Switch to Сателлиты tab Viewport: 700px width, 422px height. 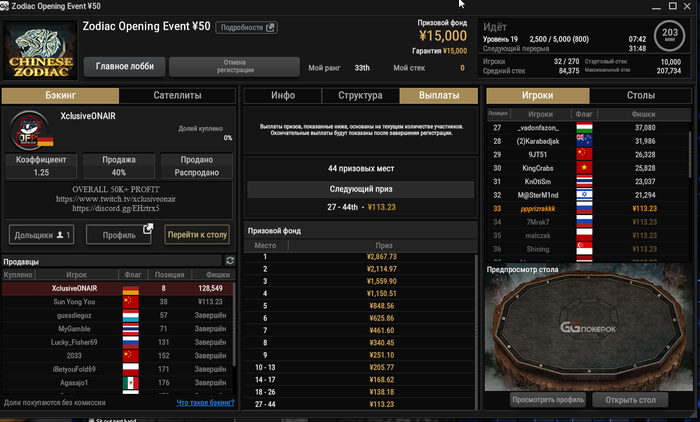[x=177, y=96]
